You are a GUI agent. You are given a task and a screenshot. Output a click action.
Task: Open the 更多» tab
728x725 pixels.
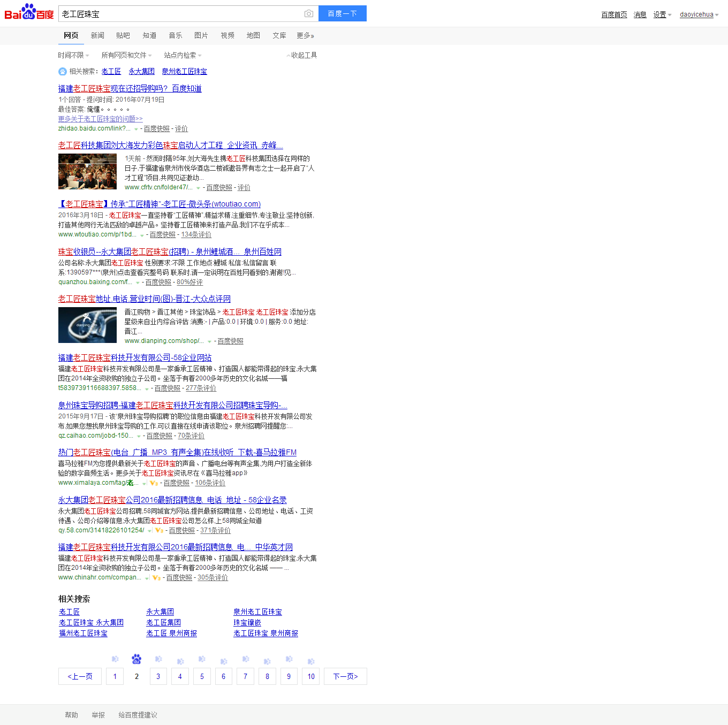pyautogui.click(x=306, y=36)
